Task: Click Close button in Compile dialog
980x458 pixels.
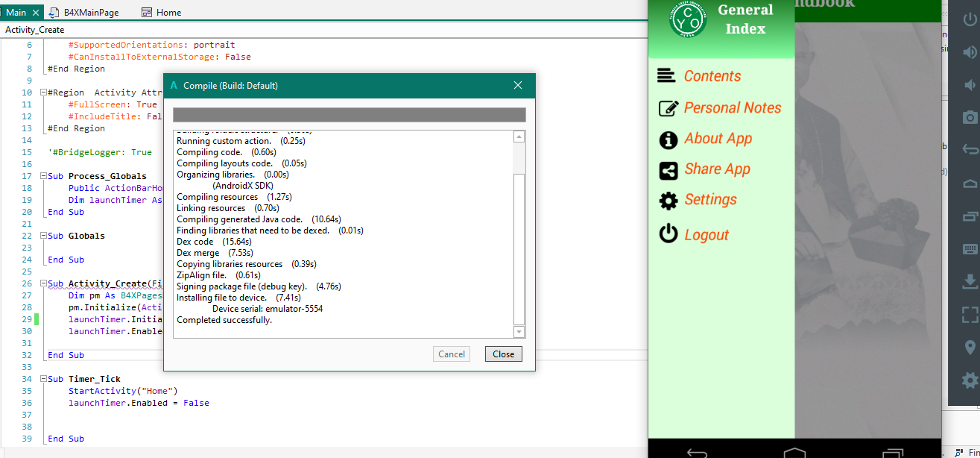Action: pos(504,354)
